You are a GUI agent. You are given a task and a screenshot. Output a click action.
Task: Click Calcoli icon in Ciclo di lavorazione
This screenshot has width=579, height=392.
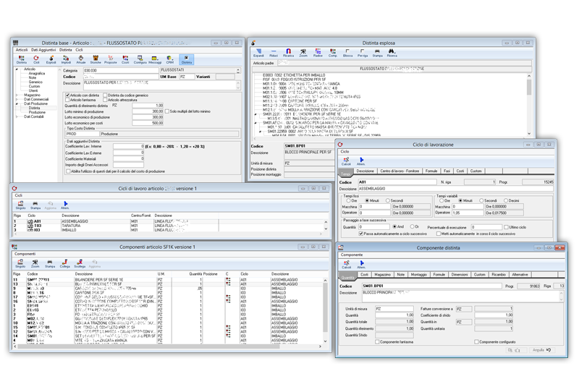346,161
